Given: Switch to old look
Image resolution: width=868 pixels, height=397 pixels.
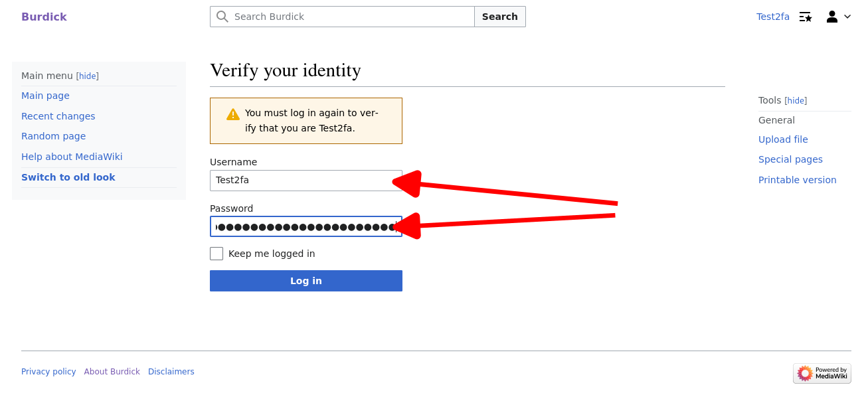Looking at the screenshot, I should [x=68, y=177].
